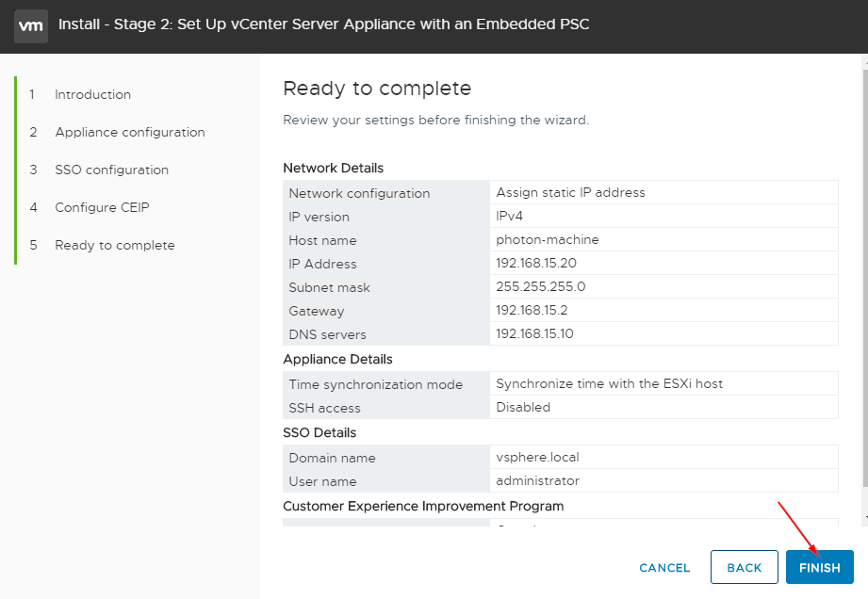Go to step 1 Introduction
The height and width of the screenshot is (599, 868).
coord(92,94)
